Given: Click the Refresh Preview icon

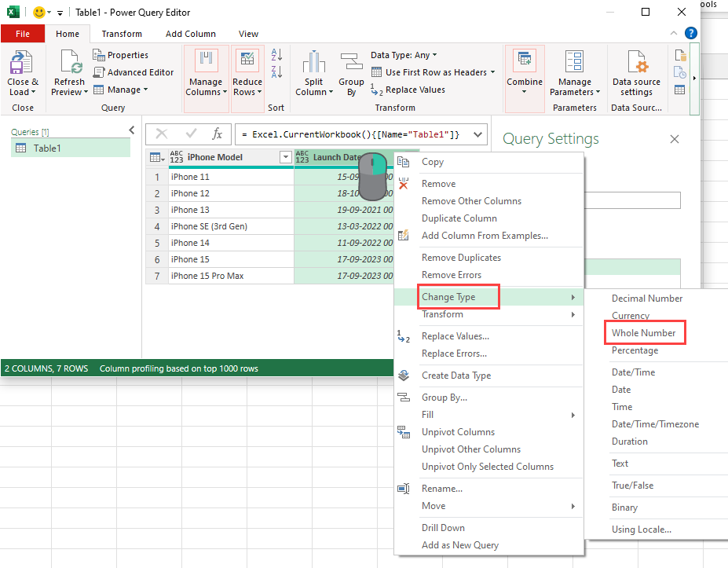Looking at the screenshot, I should [x=71, y=62].
